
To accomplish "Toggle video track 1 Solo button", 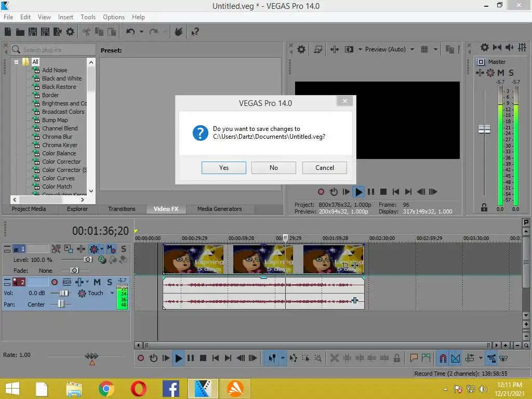I will click(x=124, y=249).
